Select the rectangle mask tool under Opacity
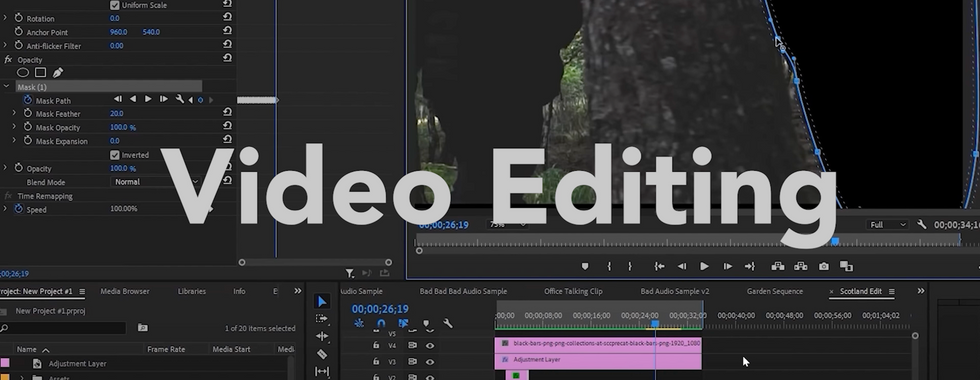 [x=41, y=73]
